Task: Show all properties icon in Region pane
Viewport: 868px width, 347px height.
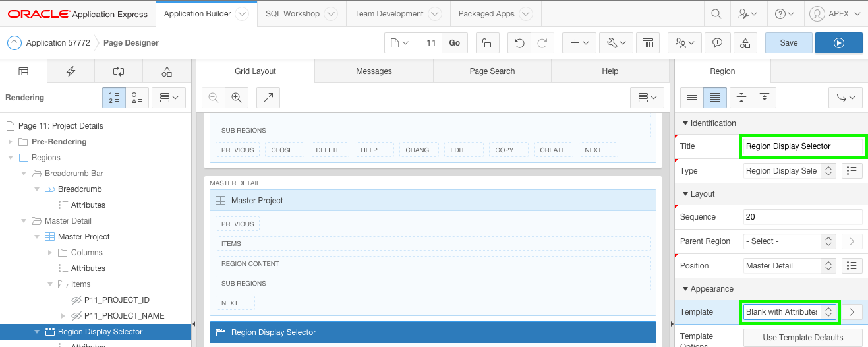Action: click(x=715, y=98)
